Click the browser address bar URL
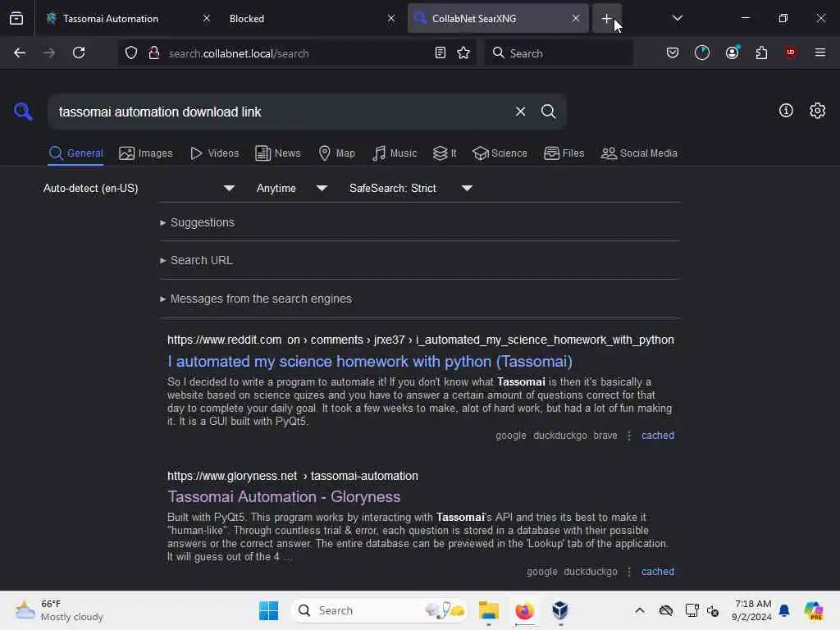 click(x=239, y=53)
